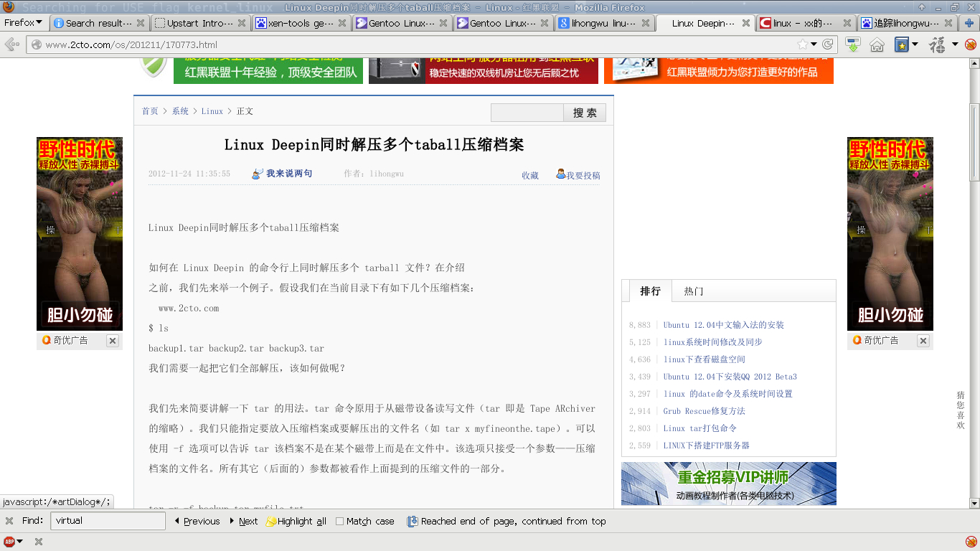Click the site search input box

[527, 113]
